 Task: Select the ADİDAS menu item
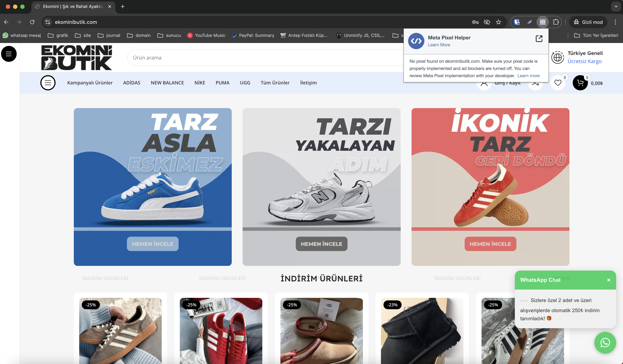(132, 83)
